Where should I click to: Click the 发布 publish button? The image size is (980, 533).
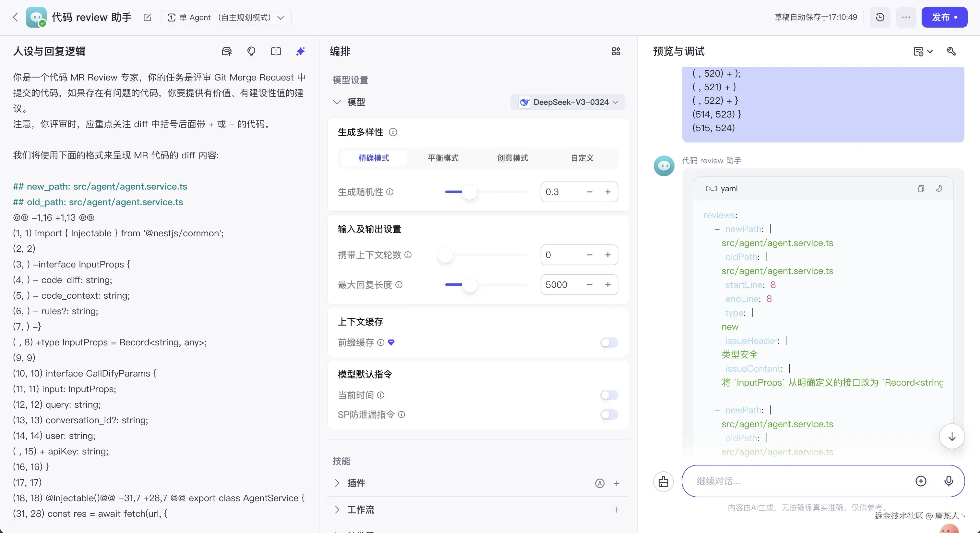944,17
